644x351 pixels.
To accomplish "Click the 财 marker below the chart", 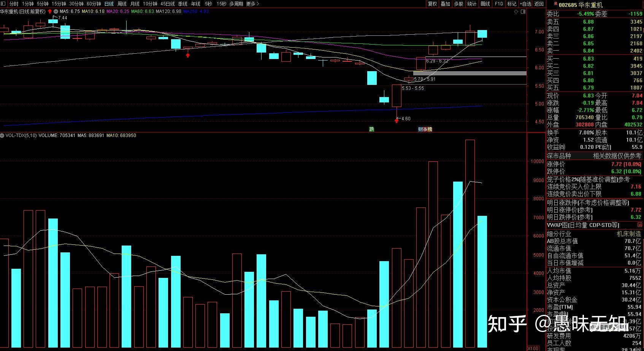I will (x=420, y=129).
